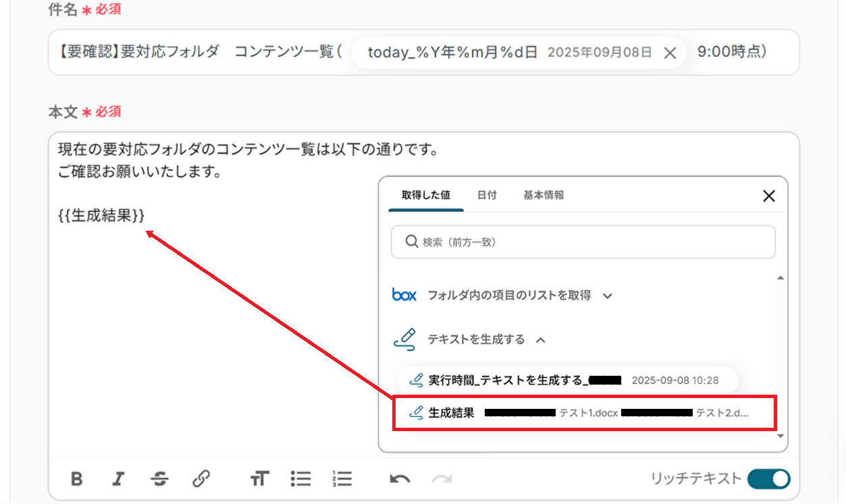
Task: Click the 9:00時点) text in subject
Action: click(732, 53)
